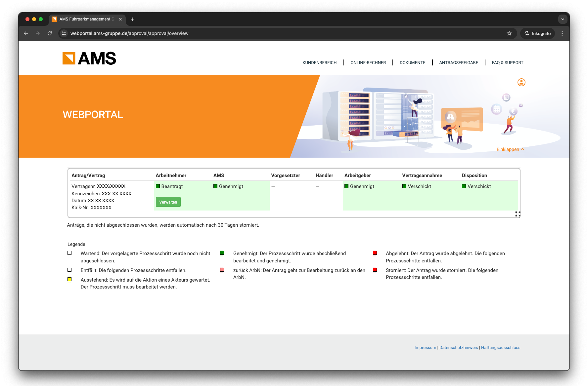This screenshot has height=386, width=588.
Task: Open the Online-Rechner menu item
Action: [x=368, y=63]
